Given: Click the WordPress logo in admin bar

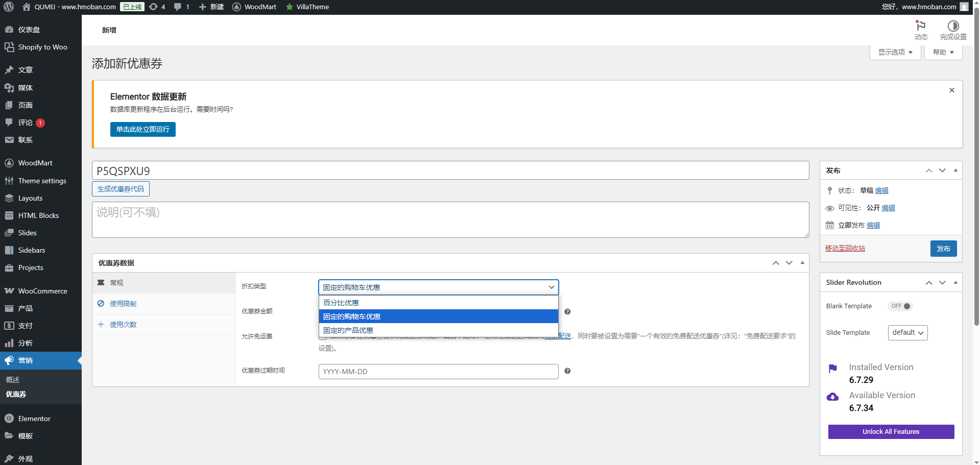Looking at the screenshot, I should 9,7.
